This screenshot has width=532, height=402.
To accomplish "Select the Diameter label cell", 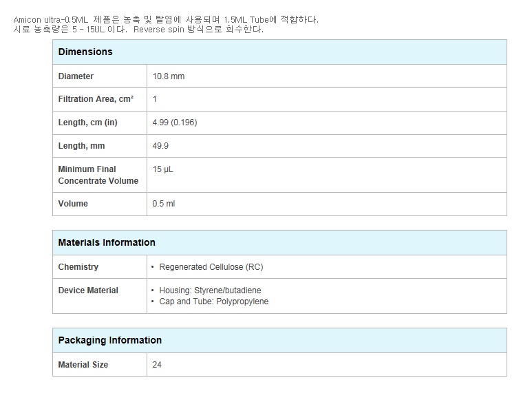I will click(100, 76).
